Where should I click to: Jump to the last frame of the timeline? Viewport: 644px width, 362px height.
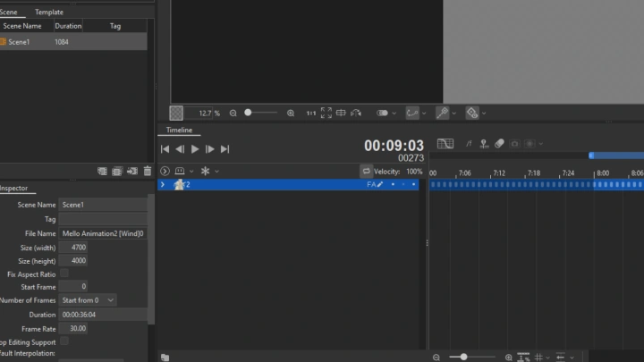click(225, 149)
